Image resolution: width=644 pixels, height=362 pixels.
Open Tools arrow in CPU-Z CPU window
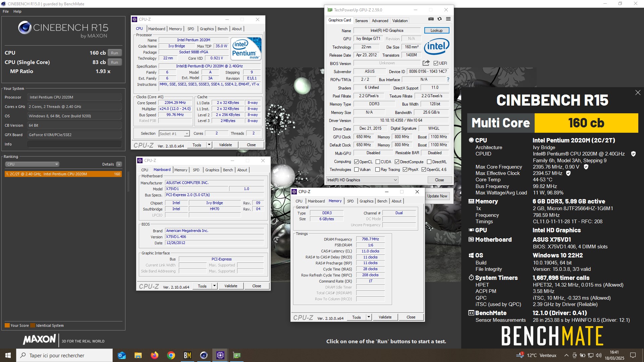[209, 145]
